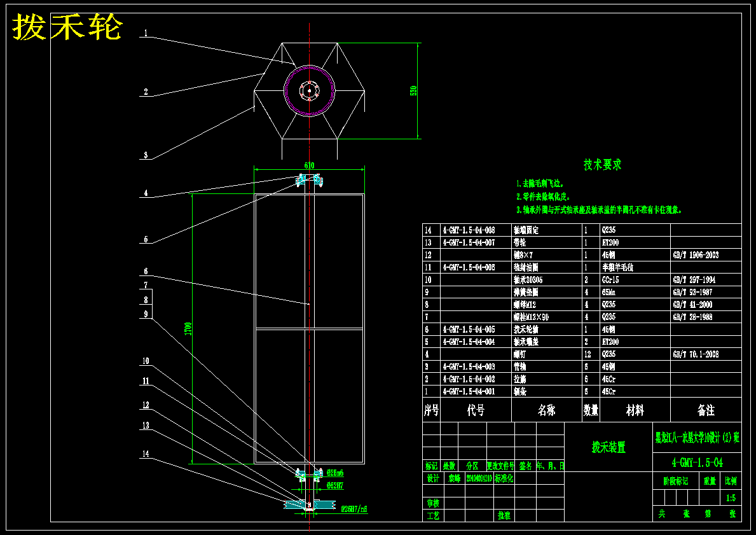Screen dimensions: 756x535
Task: Click the 'Ø25H7/n6' dimension label
Action: coord(354,508)
